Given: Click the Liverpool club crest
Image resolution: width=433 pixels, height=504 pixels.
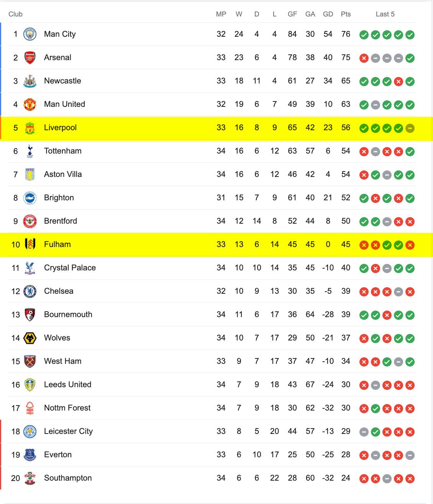Looking at the screenshot, I should click(x=30, y=128).
